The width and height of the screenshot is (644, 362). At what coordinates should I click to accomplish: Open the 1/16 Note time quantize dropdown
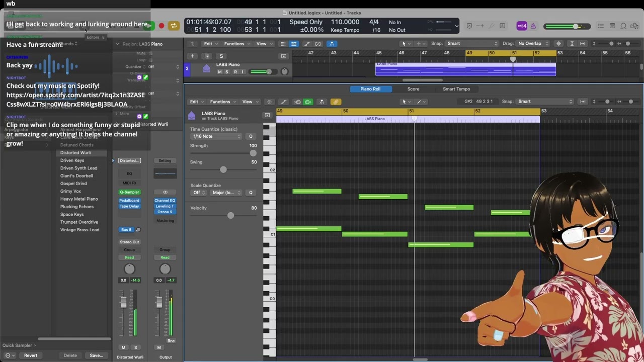pyautogui.click(x=217, y=136)
